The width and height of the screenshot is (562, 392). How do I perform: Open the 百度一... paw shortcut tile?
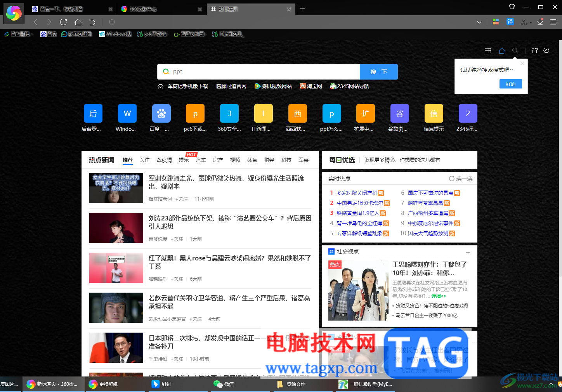[161, 113]
